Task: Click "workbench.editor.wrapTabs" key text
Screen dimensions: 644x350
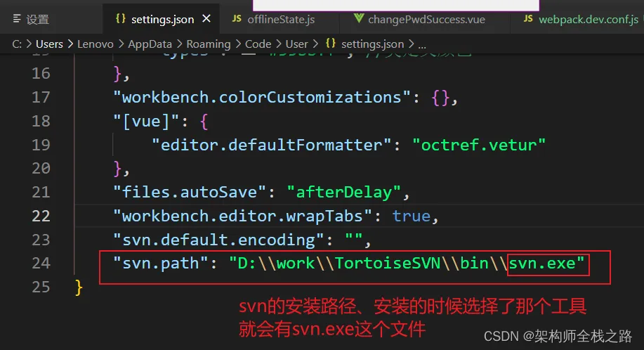Action: [242, 216]
